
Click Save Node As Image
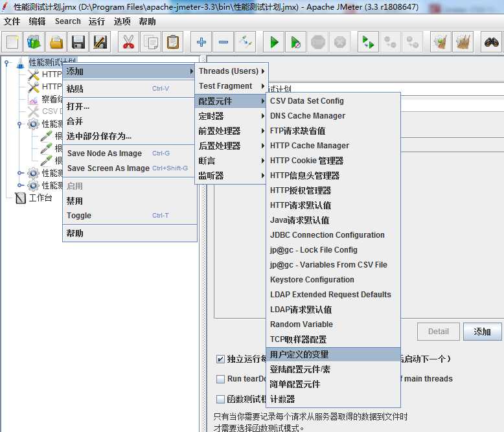point(130,153)
